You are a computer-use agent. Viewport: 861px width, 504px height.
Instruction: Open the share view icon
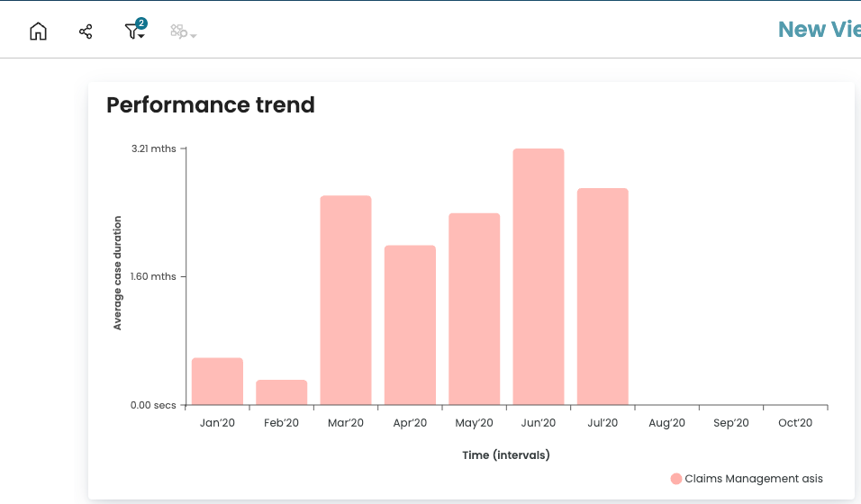pyautogui.click(x=86, y=31)
